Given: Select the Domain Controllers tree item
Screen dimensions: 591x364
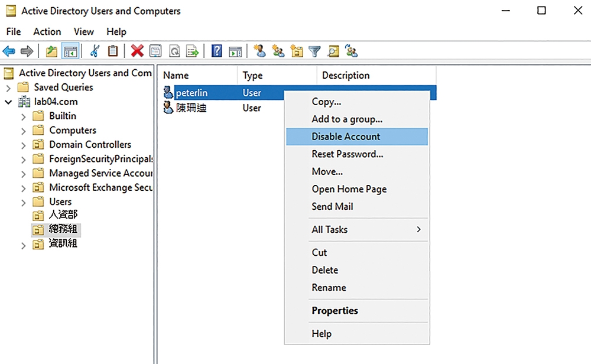Looking at the screenshot, I should (90, 145).
